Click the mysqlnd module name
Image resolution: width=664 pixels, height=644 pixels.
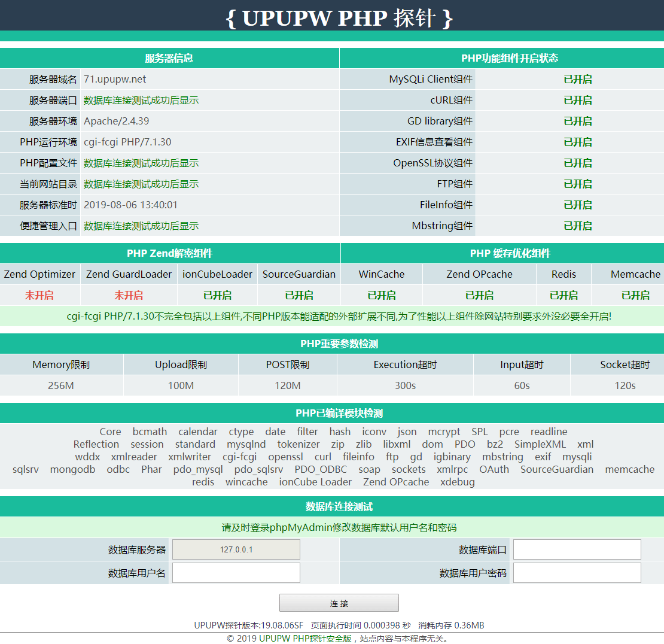(x=246, y=445)
